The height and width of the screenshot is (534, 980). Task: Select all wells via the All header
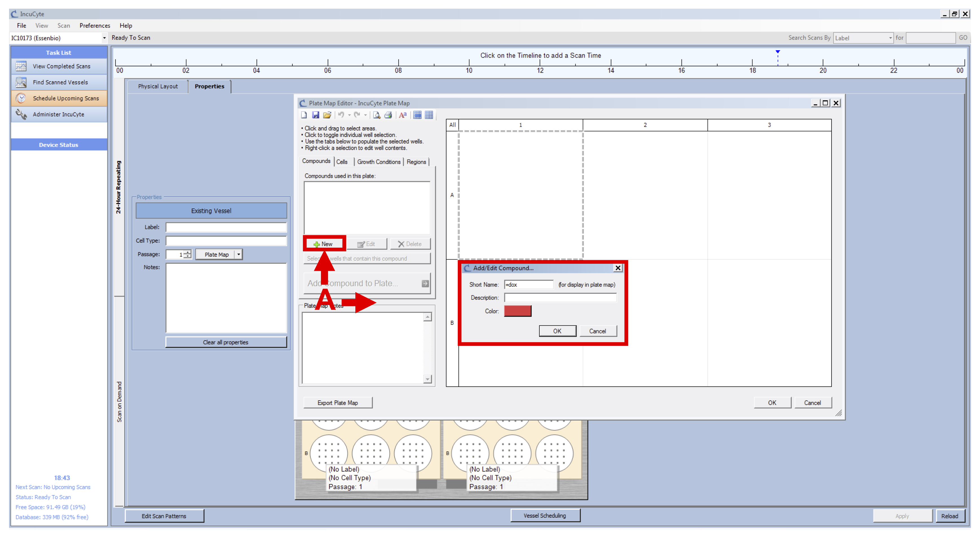(452, 125)
